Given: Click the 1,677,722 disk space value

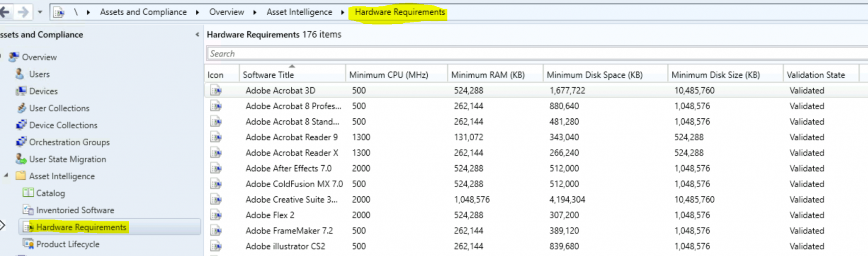Looking at the screenshot, I should [x=567, y=90].
